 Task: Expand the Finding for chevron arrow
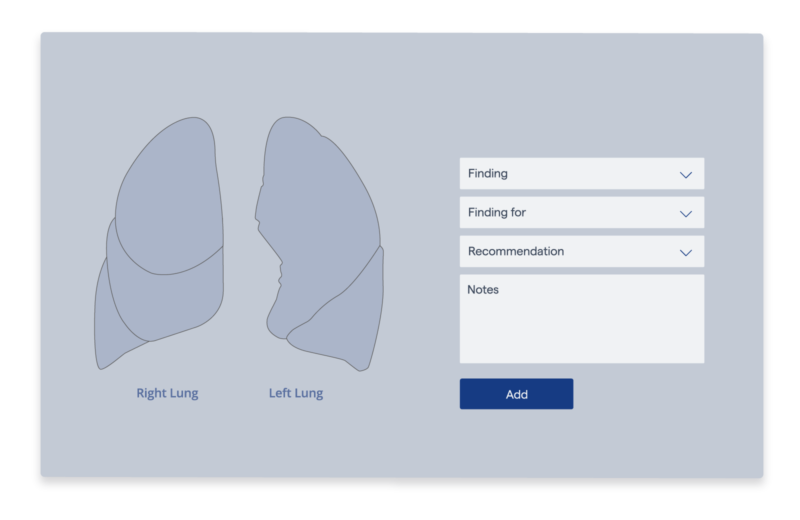pyautogui.click(x=686, y=214)
